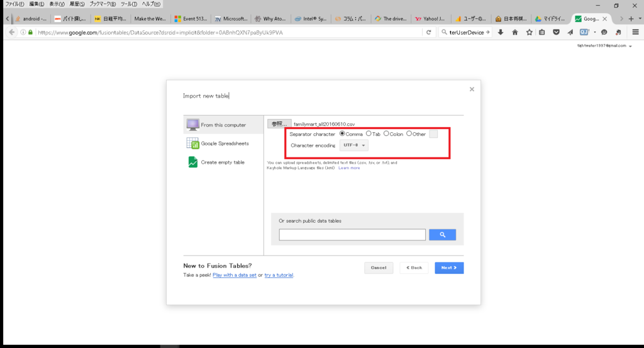
Task: Switch to the マイドライ... tab
Action: [x=551, y=18]
